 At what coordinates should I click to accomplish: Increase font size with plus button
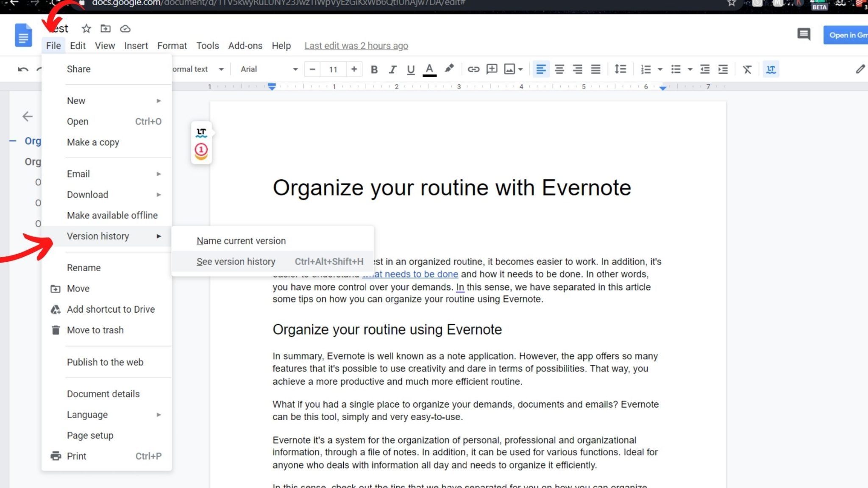pyautogui.click(x=354, y=69)
